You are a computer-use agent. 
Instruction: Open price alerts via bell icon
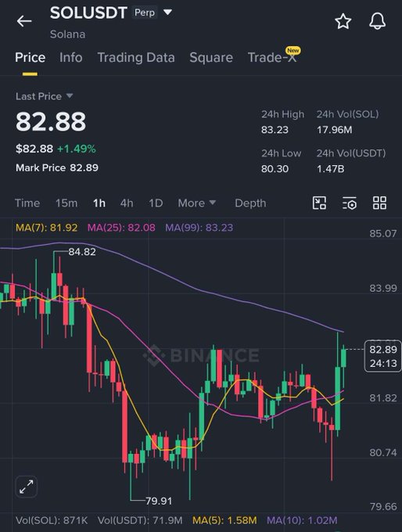[x=377, y=21]
